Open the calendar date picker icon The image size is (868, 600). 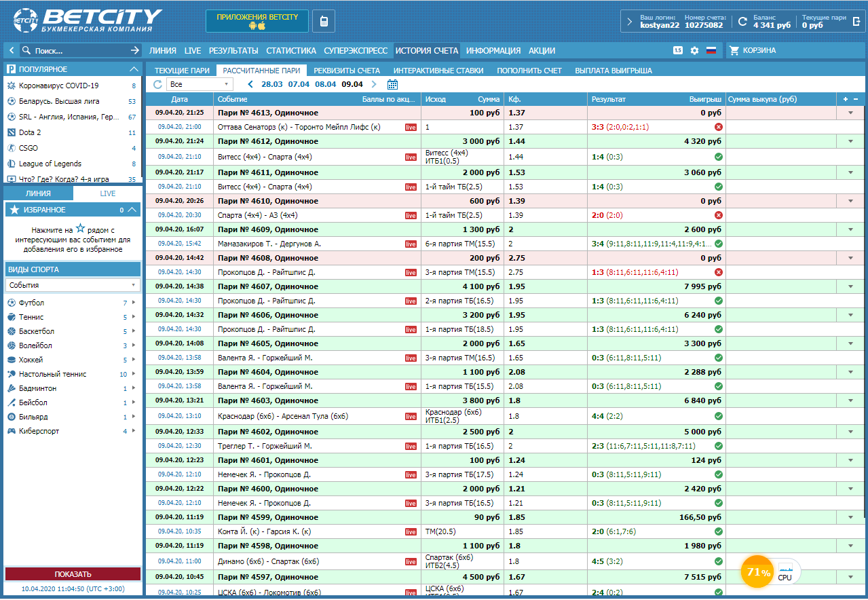(392, 84)
